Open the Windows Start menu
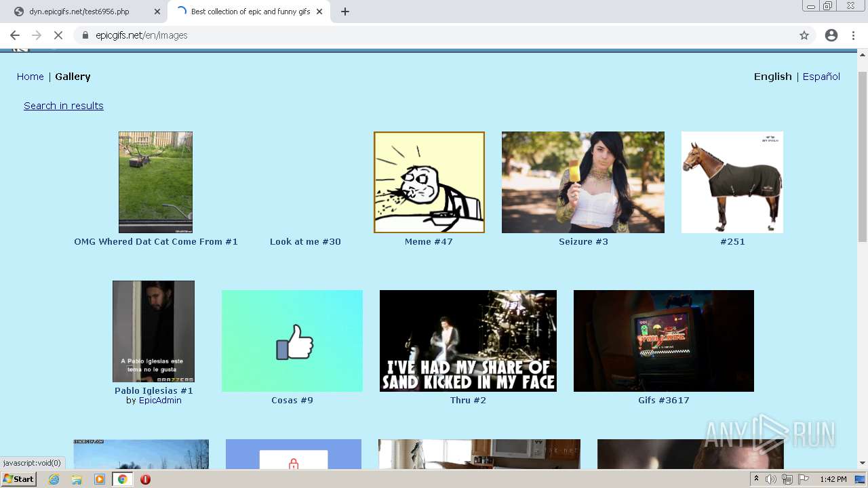 coord(19,479)
